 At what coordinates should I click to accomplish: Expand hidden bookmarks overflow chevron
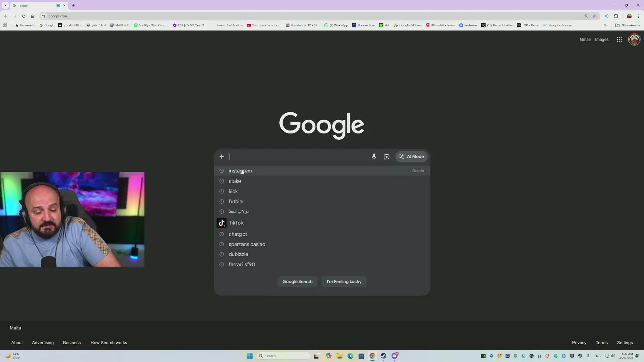tap(605, 25)
